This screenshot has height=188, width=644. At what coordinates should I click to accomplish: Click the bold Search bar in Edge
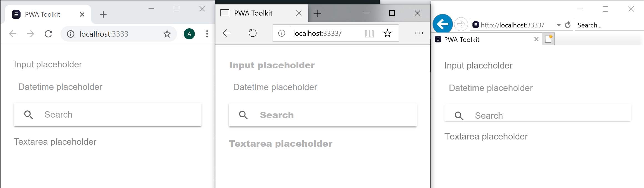coord(323,115)
